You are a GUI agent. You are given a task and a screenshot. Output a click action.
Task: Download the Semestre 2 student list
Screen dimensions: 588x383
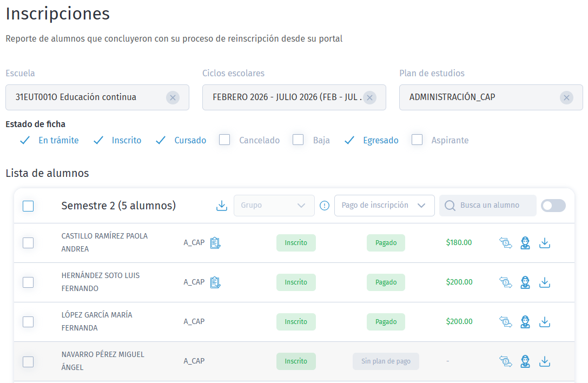[x=222, y=206]
